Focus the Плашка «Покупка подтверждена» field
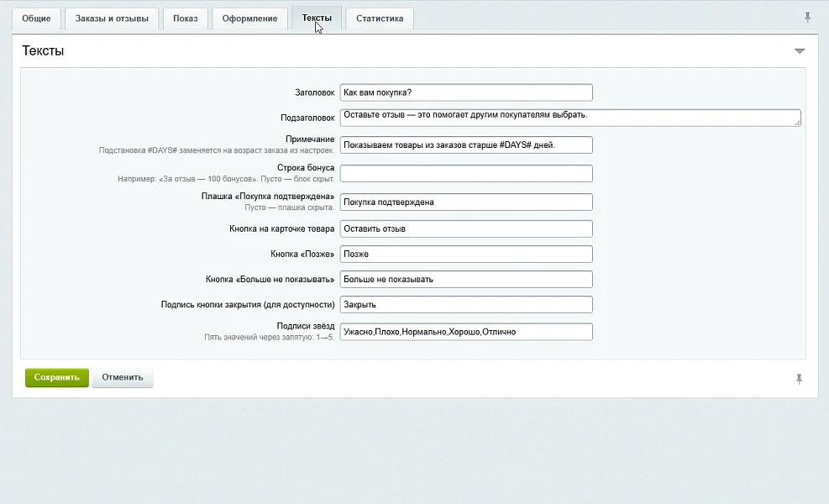This screenshot has height=504, width=829. click(466, 202)
